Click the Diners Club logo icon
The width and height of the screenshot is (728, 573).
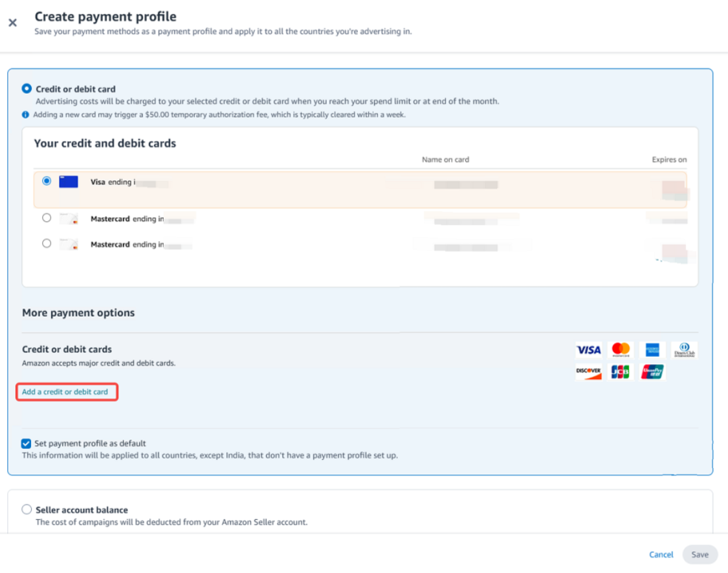point(684,350)
